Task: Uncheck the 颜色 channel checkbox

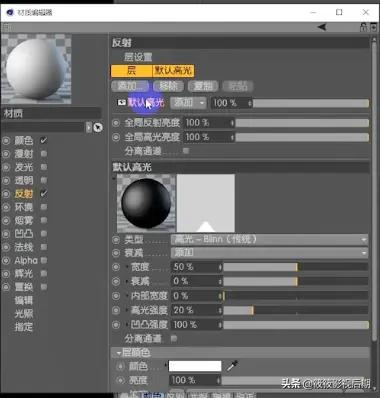Action: coord(44,140)
